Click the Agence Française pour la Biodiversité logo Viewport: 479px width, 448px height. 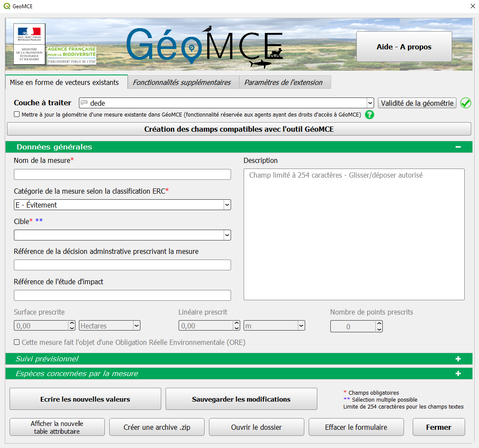72,55
